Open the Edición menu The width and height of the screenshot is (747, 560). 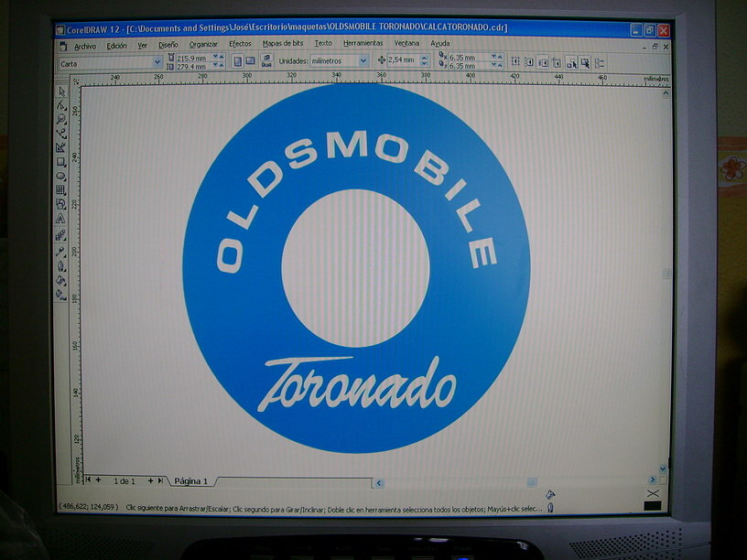117,46
